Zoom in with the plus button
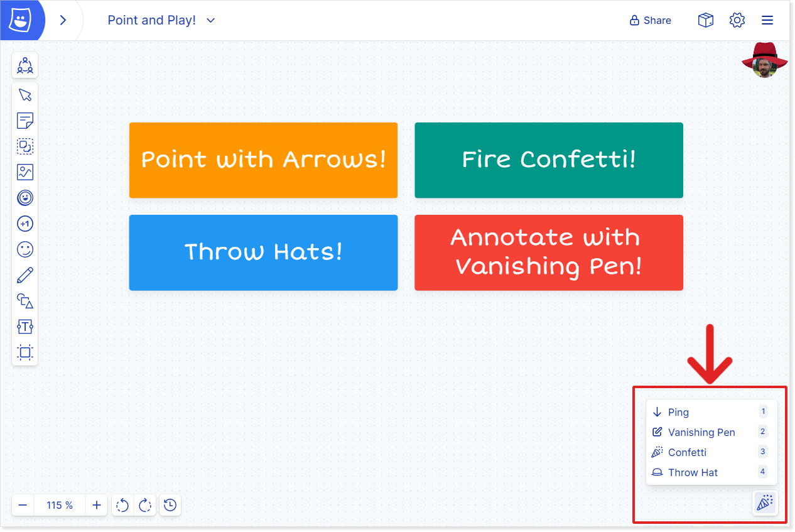 click(x=97, y=505)
